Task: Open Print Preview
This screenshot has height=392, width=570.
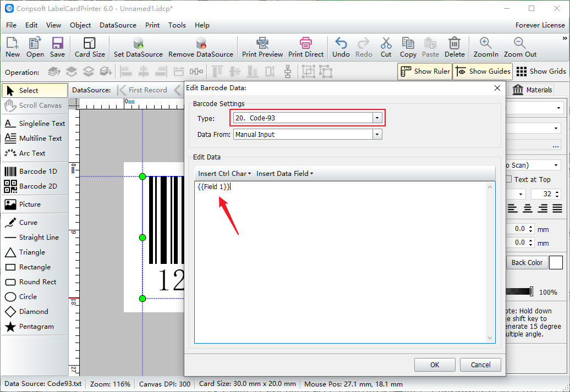Action: [262, 47]
